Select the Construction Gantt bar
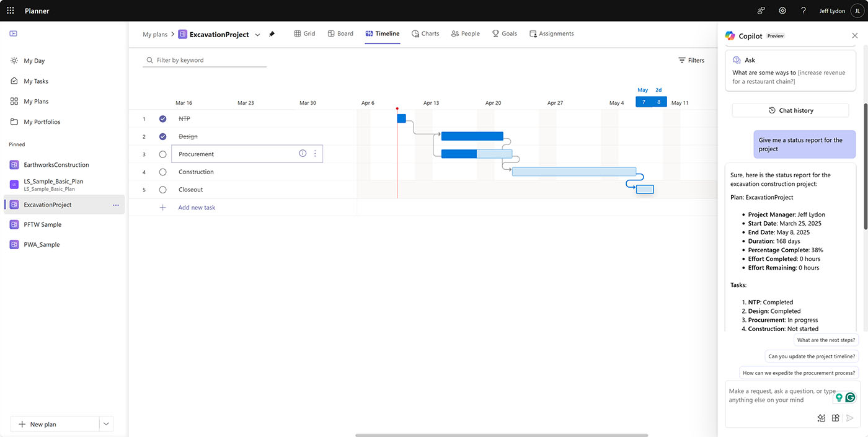Image resolution: width=868 pixels, height=437 pixels. coord(574,172)
